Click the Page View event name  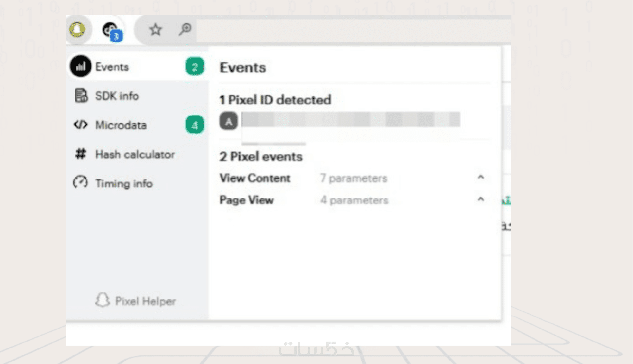coord(247,200)
